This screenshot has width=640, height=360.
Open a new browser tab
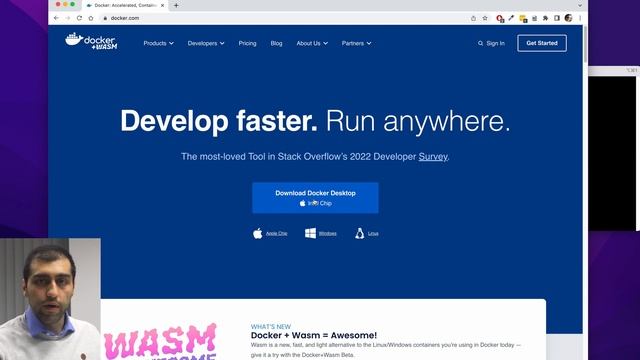tap(176, 5)
